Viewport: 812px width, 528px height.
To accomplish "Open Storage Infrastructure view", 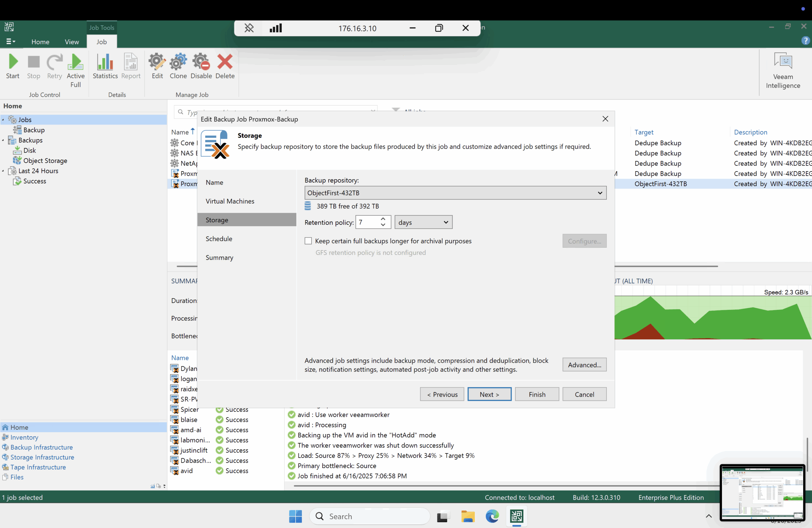I will tap(42, 457).
